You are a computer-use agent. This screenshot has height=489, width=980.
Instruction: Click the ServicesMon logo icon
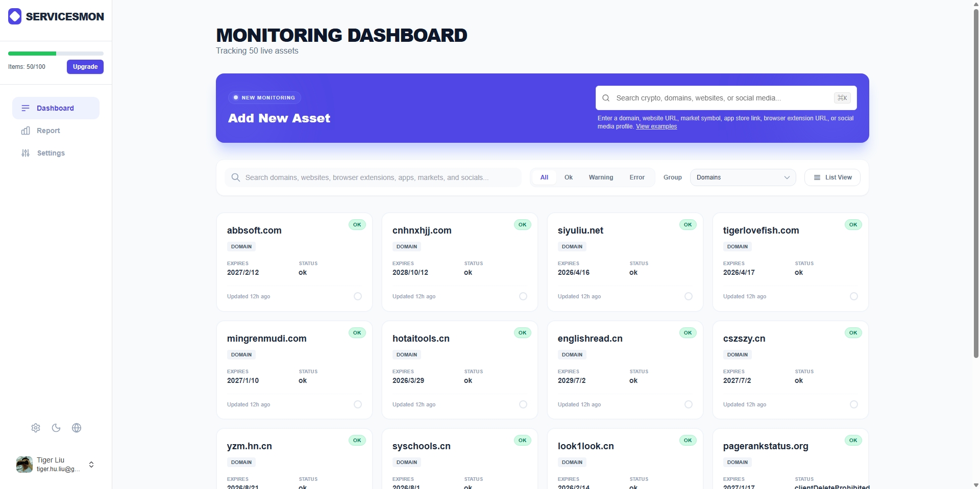(15, 16)
